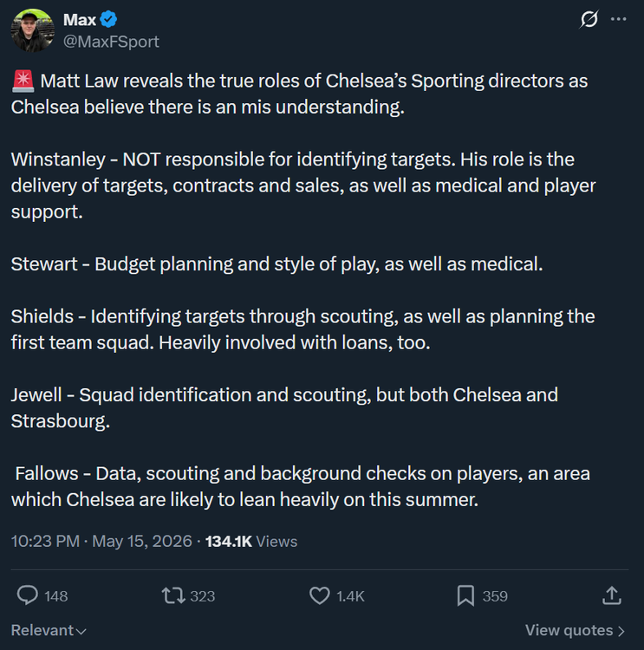This screenshot has height=650, width=644.
Task: Open the three-dot more options menu
Action: pyautogui.click(x=619, y=19)
